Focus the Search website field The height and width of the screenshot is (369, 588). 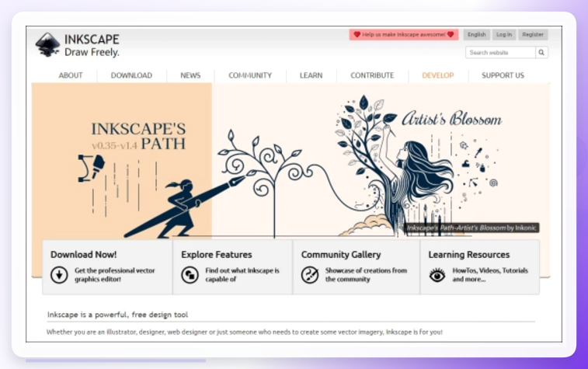(501, 53)
